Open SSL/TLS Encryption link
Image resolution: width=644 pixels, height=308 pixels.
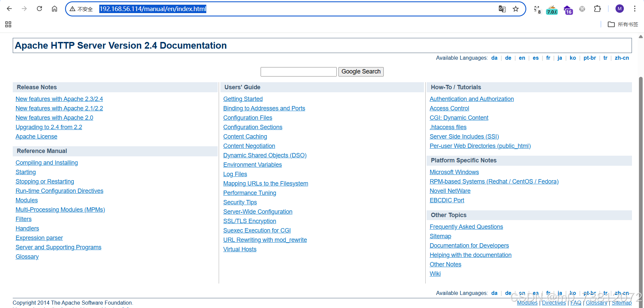click(250, 221)
